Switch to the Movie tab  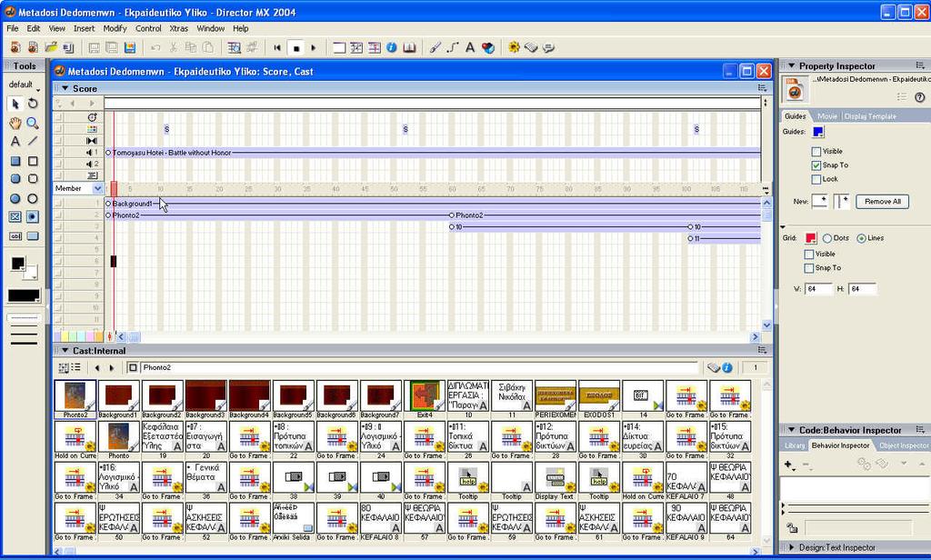coord(826,116)
